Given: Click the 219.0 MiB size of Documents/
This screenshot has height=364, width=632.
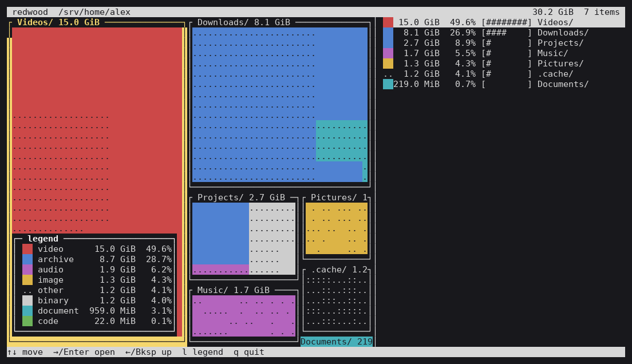Looking at the screenshot, I should click(416, 84).
